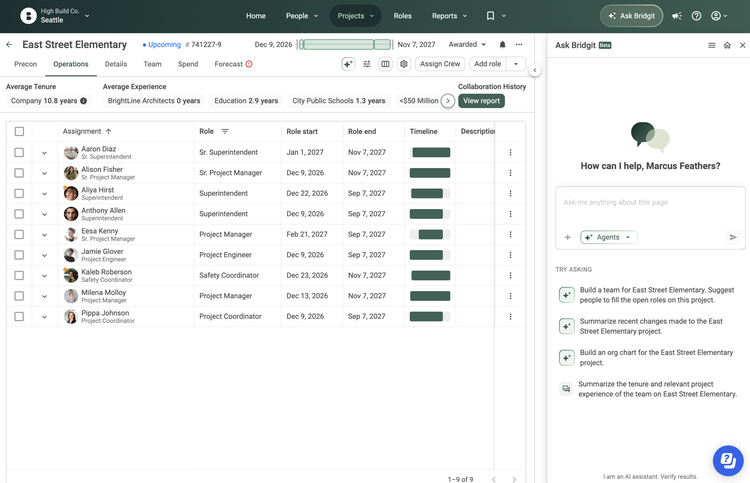Go to Home in navigation bar
The width and height of the screenshot is (750, 483).
click(256, 16)
